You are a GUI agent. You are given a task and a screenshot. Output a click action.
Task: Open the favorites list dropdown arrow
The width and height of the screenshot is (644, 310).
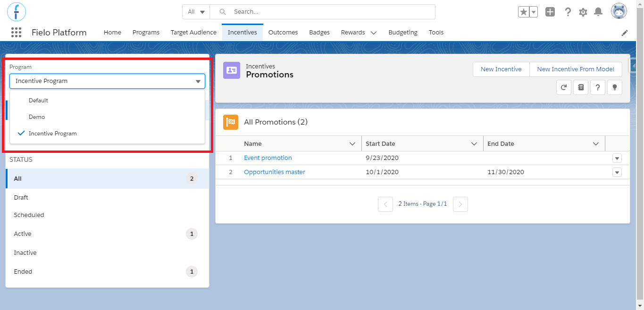pos(534,12)
